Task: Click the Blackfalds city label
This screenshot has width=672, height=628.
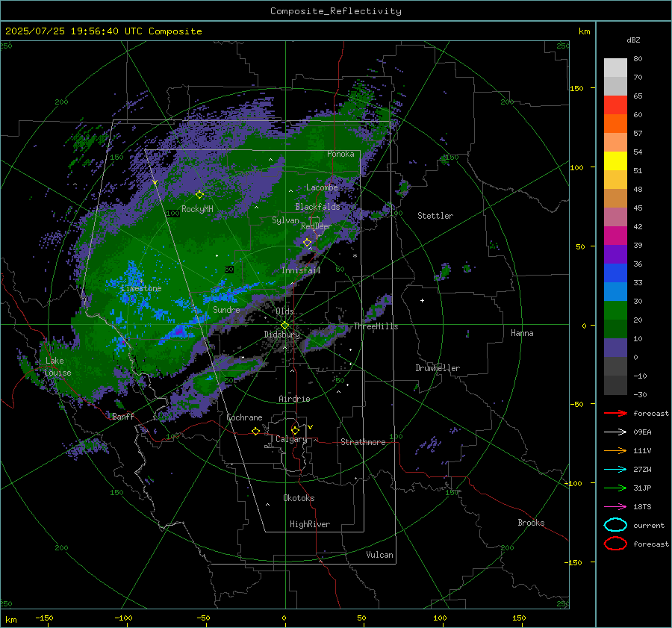Action: [317, 207]
